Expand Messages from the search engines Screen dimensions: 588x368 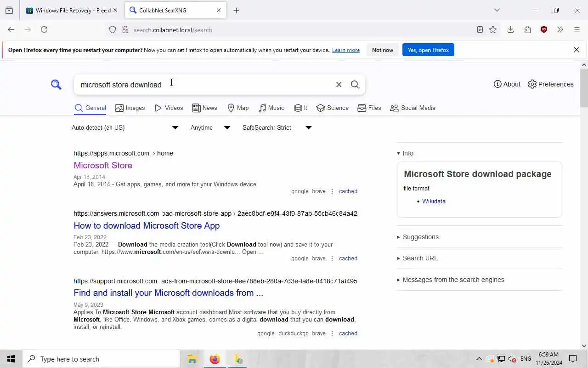pos(450,280)
